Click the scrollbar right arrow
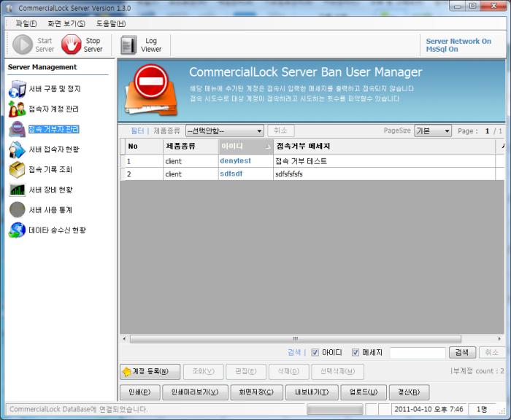Viewport: 511px width, 420px height. pyautogui.click(x=499, y=338)
